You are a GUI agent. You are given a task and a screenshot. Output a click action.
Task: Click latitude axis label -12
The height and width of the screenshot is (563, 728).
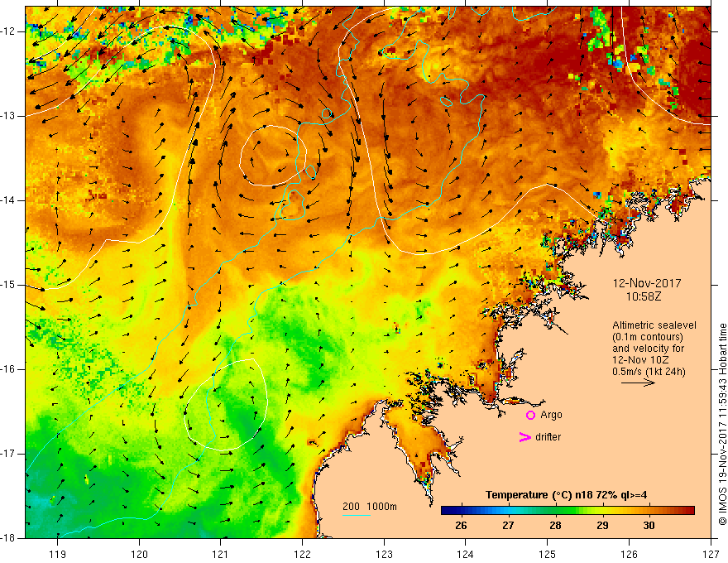(9, 31)
